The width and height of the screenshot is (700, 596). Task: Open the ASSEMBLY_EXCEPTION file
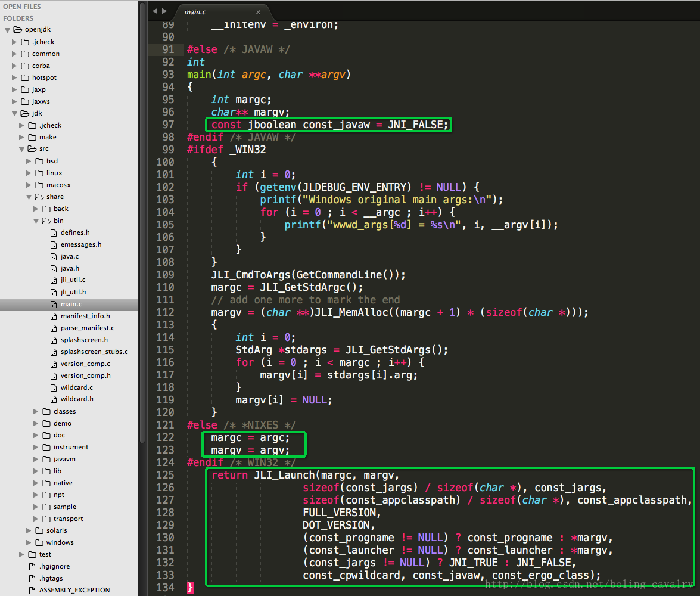point(74,590)
